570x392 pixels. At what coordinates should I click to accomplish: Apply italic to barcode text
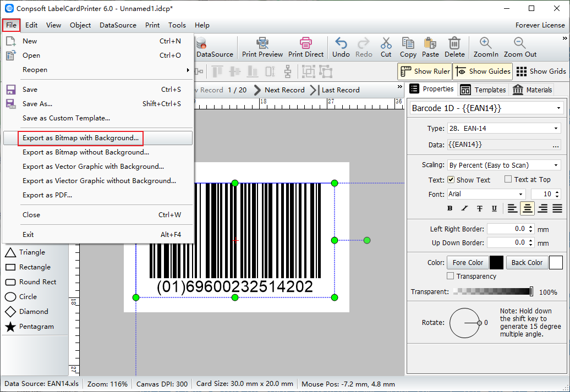(464, 208)
